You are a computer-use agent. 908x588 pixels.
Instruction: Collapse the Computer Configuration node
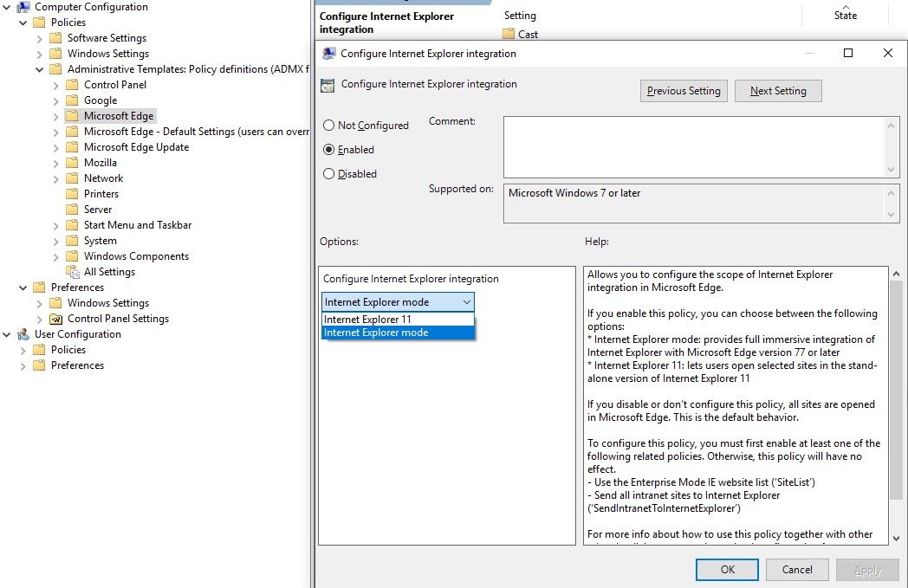coord(7,8)
